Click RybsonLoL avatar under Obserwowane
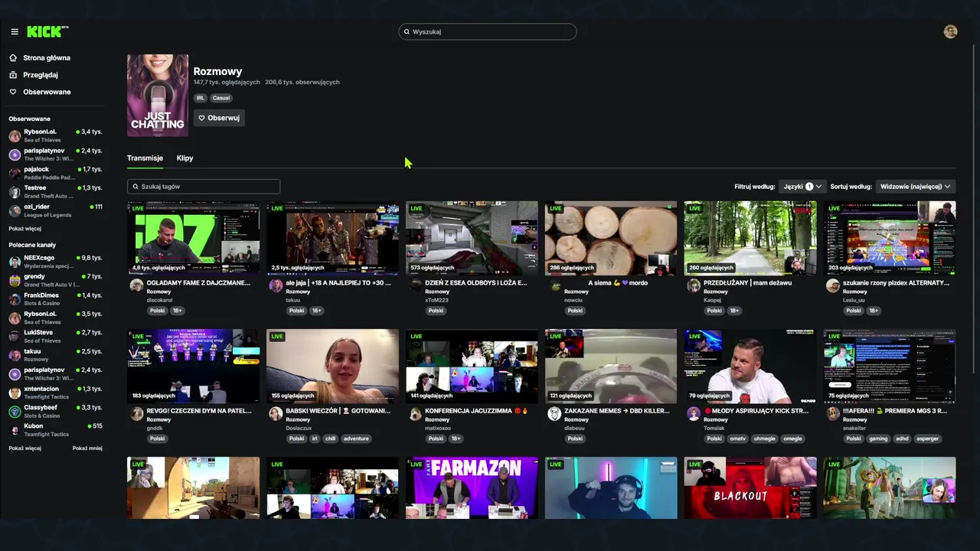 tap(15, 135)
